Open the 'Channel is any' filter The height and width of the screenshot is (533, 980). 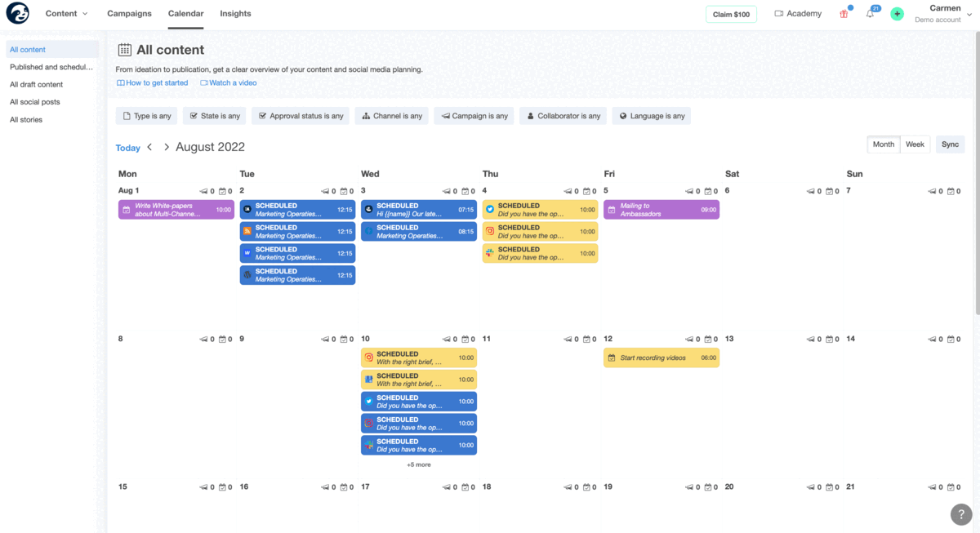(392, 116)
